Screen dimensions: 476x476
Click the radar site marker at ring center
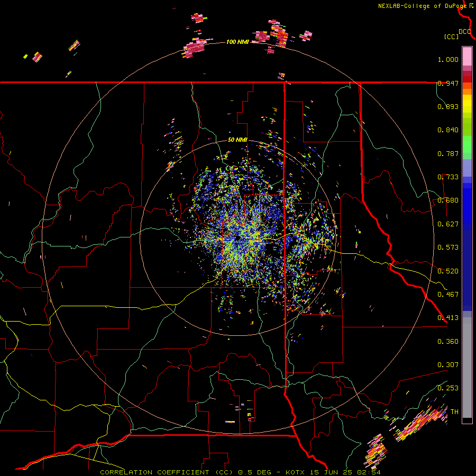point(238,238)
